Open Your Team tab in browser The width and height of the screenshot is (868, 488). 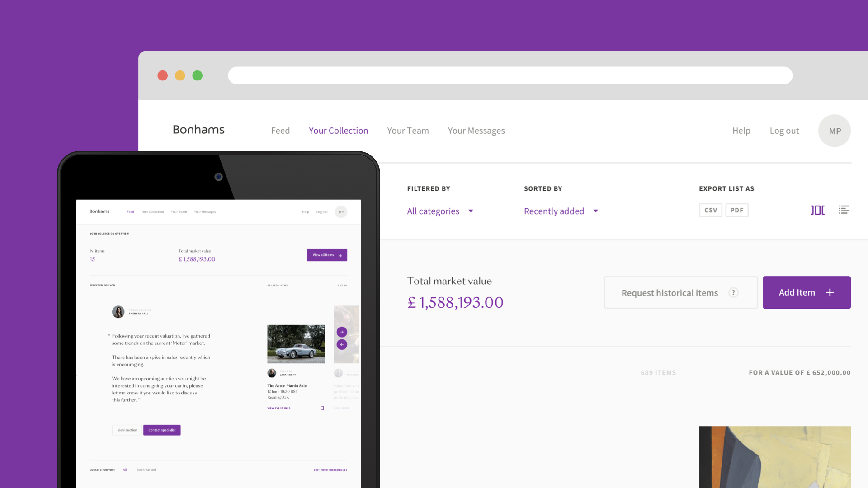[408, 131]
